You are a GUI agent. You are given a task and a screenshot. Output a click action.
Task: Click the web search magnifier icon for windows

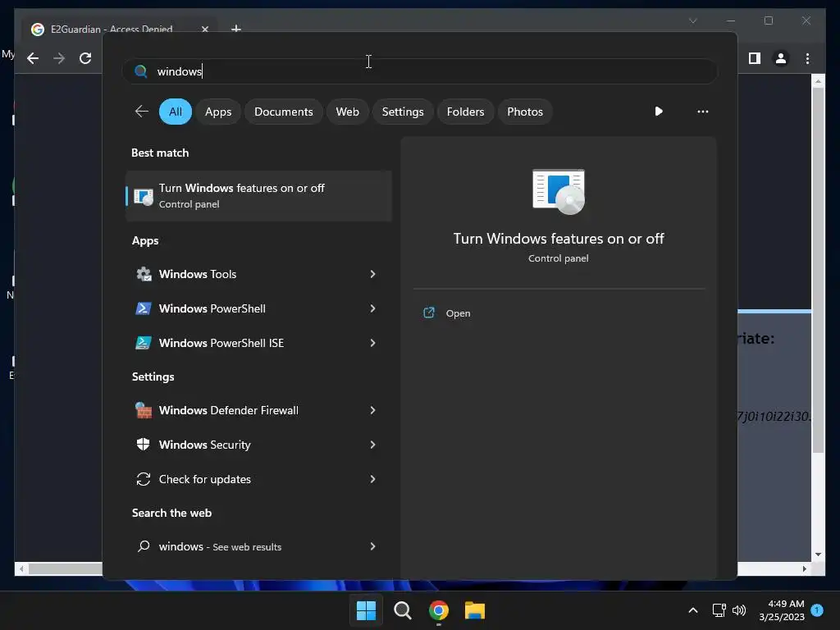pyautogui.click(x=144, y=546)
